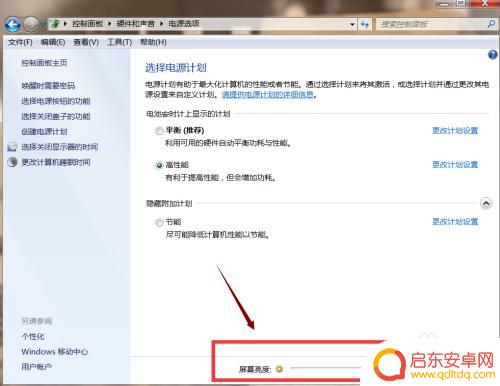Click 创建电源计划 link
Screen dimensions: 500x386
tap(44, 132)
